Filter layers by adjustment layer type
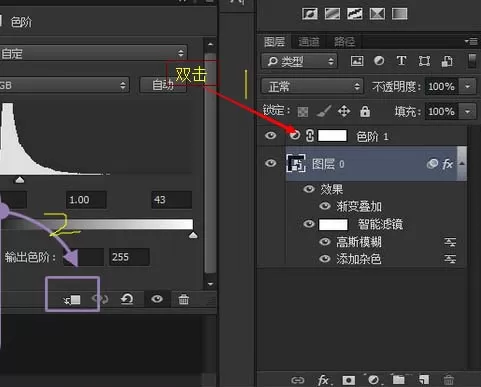 coord(379,61)
